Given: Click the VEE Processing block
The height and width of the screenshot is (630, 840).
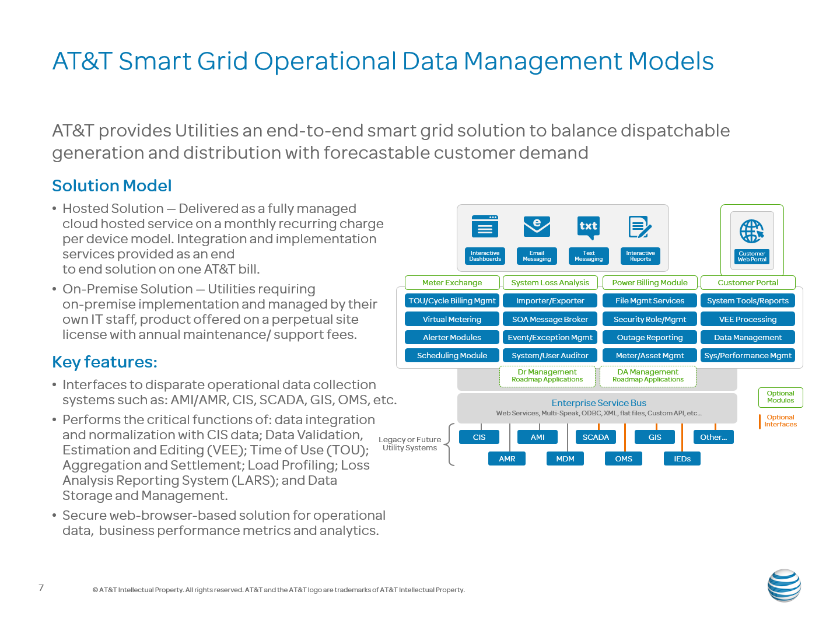Looking at the screenshot, I should (x=748, y=319).
